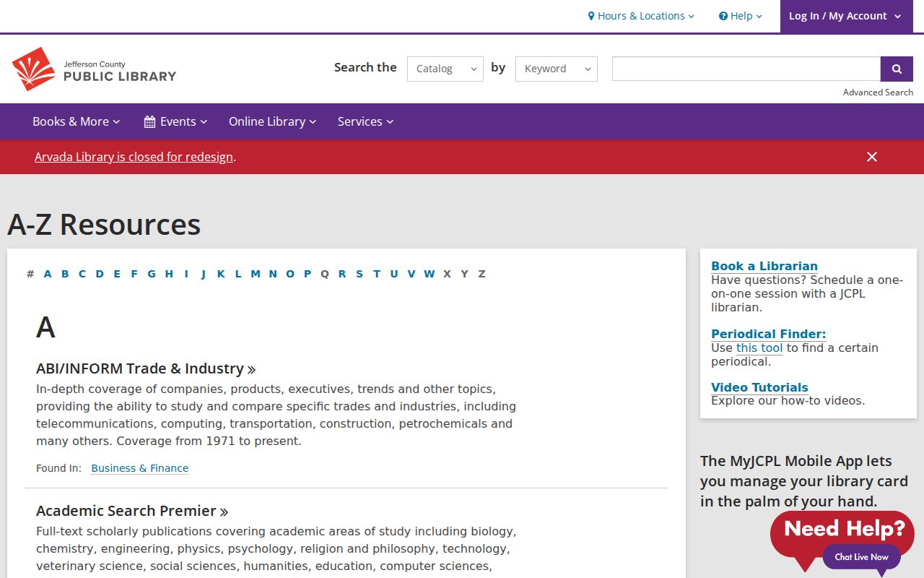
Task: Open Academic Search Premier resource
Action: click(132, 511)
